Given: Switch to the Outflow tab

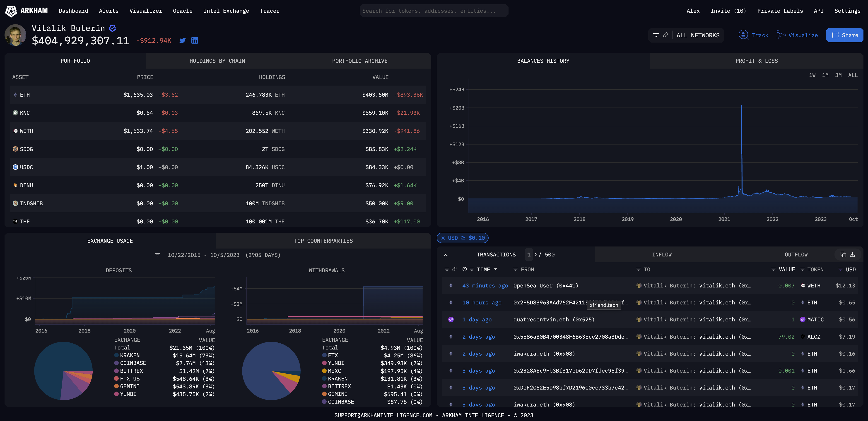Looking at the screenshot, I should pos(796,255).
